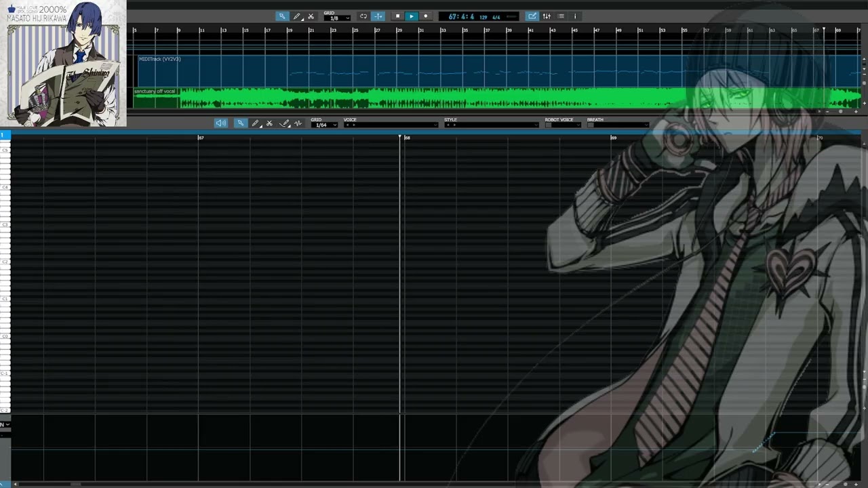Click the tempo value 129
The image size is (868, 488).
[484, 17]
